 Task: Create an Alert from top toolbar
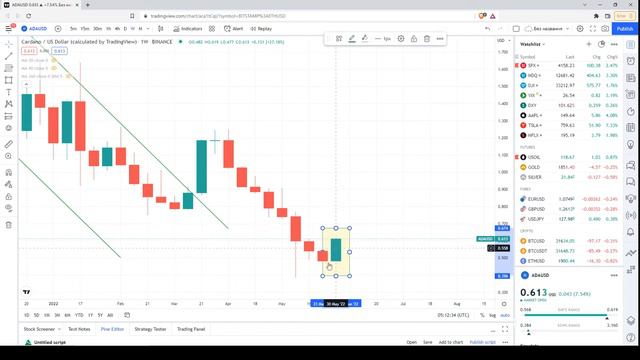coord(233,29)
